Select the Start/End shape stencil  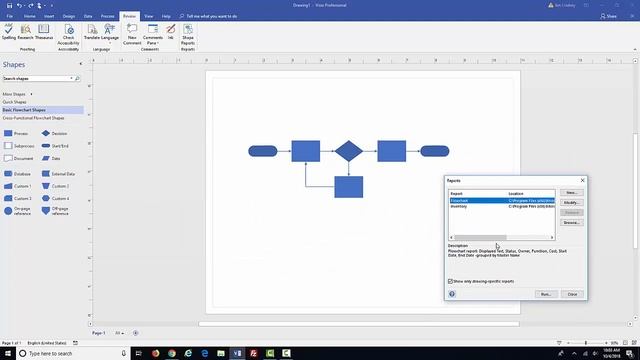(55, 146)
